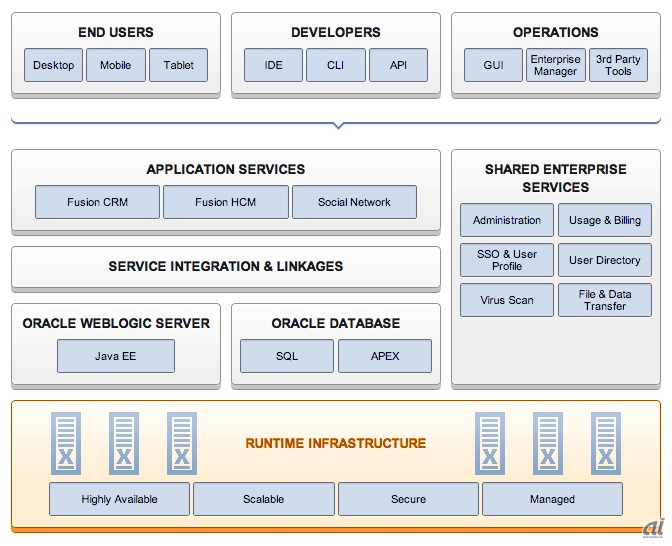
Task: Click the Runtime Infrastructure heading
Action: (336, 443)
